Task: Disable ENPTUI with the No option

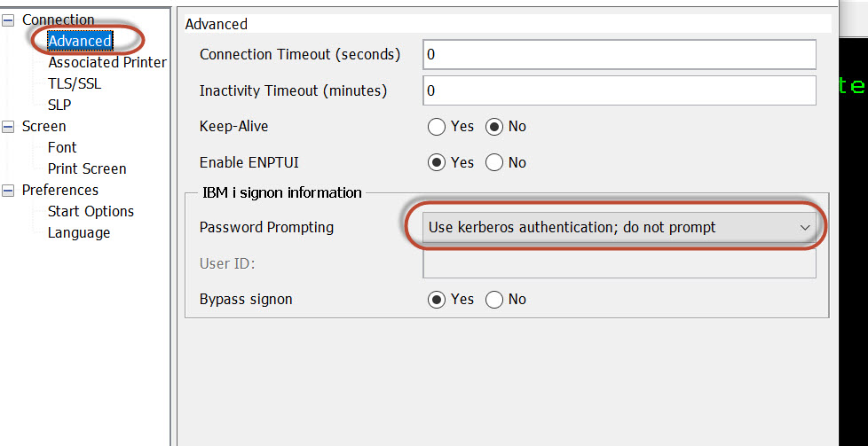Action: click(x=495, y=162)
